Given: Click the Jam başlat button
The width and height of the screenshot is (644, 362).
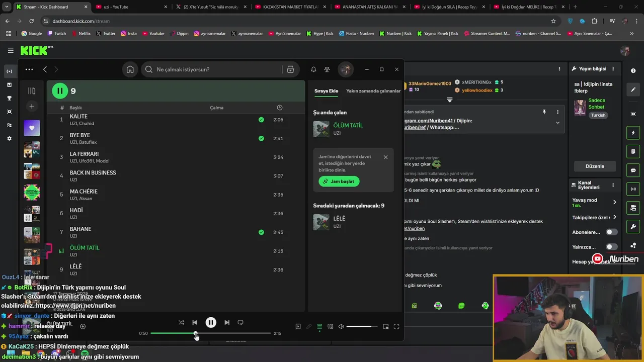Looking at the screenshot, I should [x=339, y=181].
